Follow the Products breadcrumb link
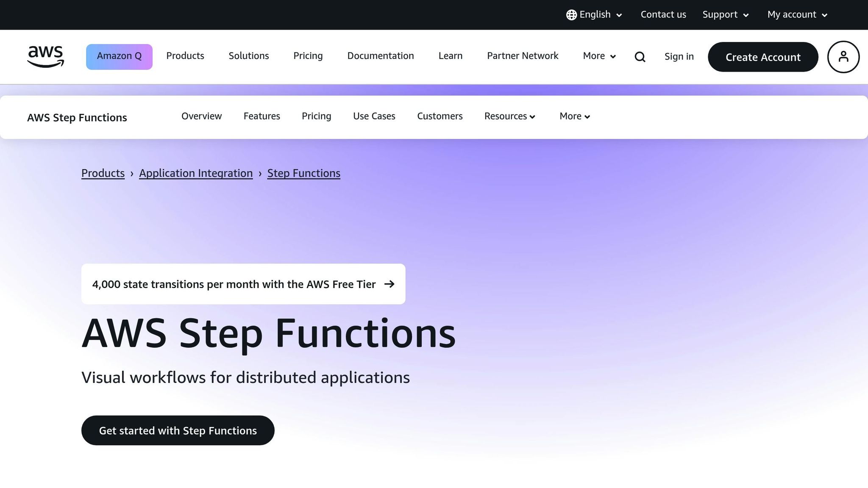This screenshot has height=488, width=868. (x=103, y=173)
